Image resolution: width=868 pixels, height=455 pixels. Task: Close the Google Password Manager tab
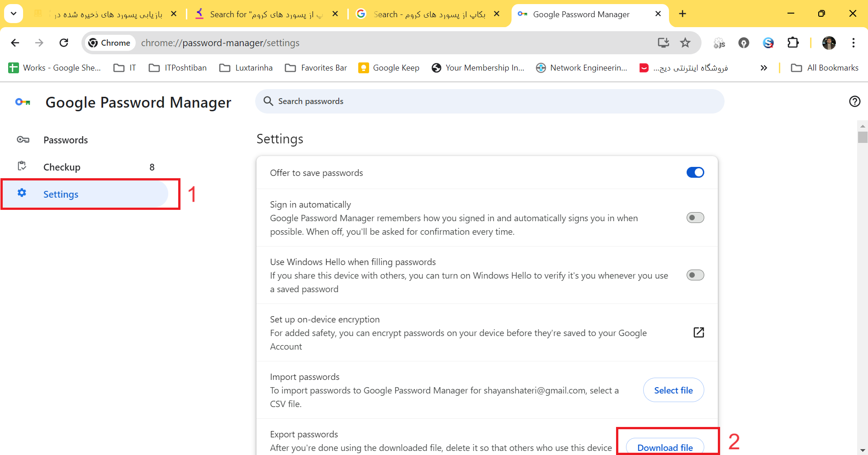(x=658, y=14)
